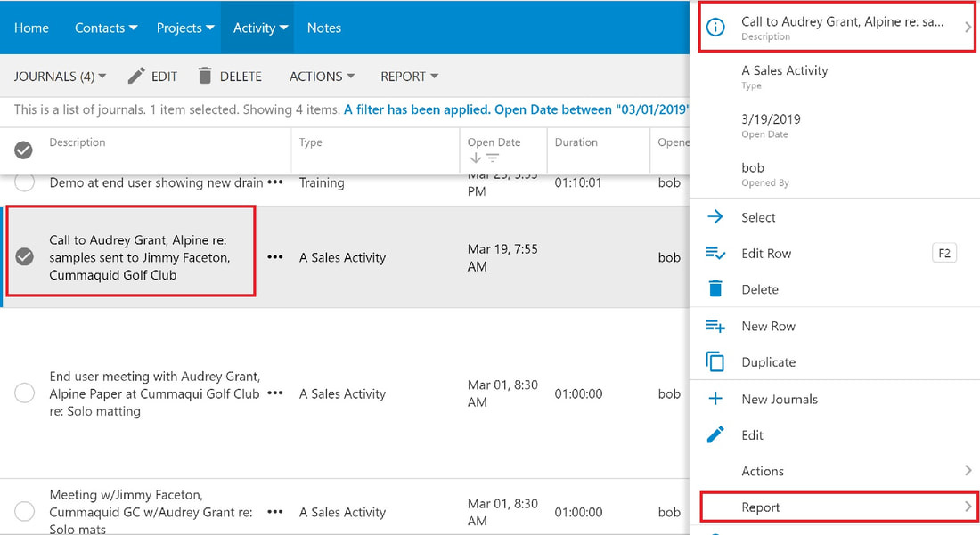The width and height of the screenshot is (980, 535).
Task: Open the ellipsis menu for the Meeting w/Jimmy Faceton row
Action: [x=275, y=512]
